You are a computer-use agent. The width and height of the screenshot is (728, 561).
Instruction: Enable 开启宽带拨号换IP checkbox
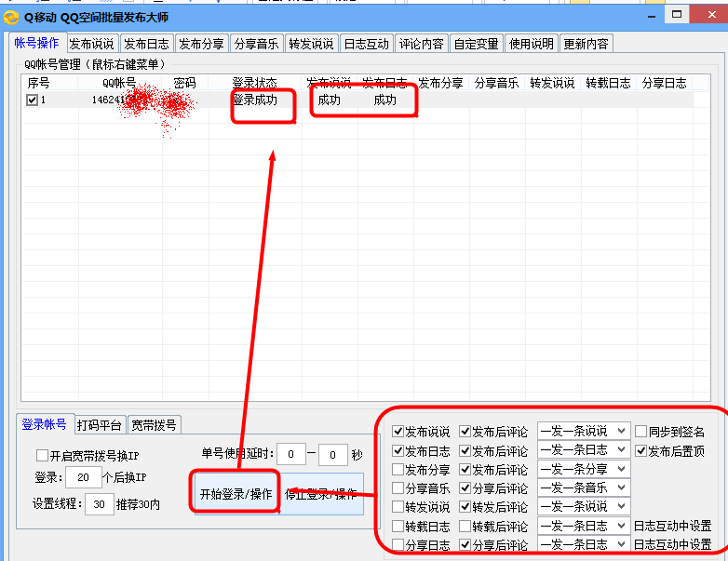[x=42, y=455]
